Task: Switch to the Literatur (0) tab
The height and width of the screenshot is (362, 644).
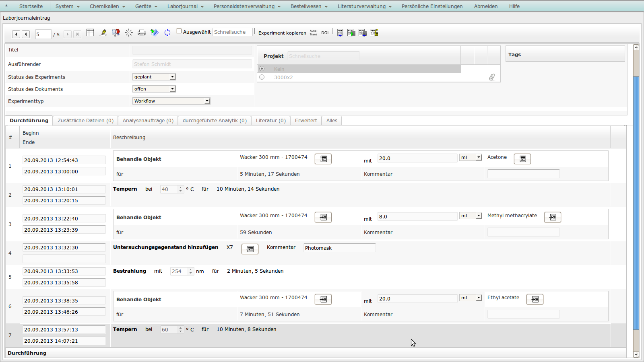Action: tap(270, 121)
